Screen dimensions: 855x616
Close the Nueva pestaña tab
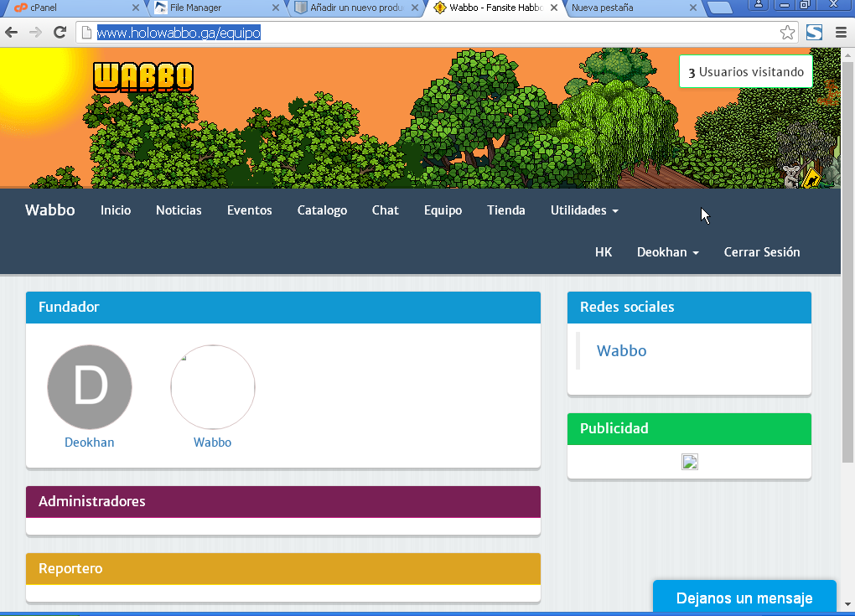[x=693, y=8]
